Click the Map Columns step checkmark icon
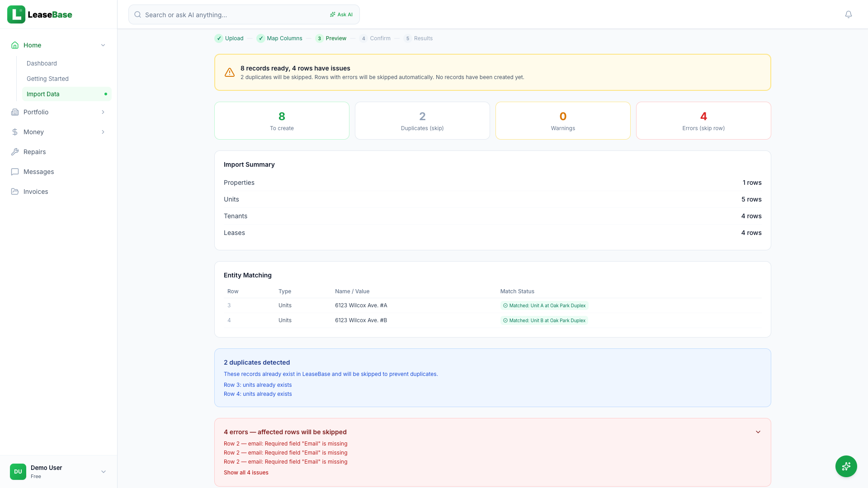The image size is (868, 488). [x=261, y=38]
